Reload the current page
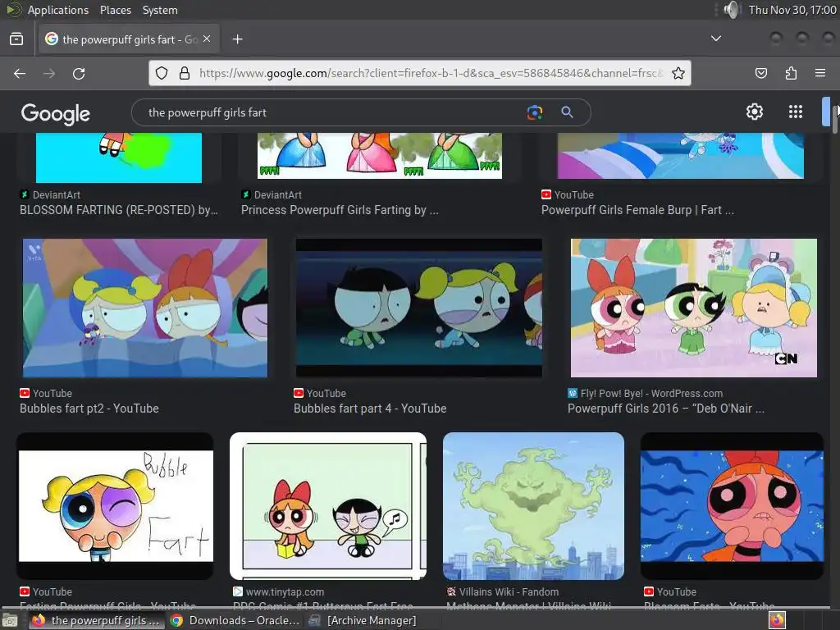The image size is (840, 630). [79, 73]
